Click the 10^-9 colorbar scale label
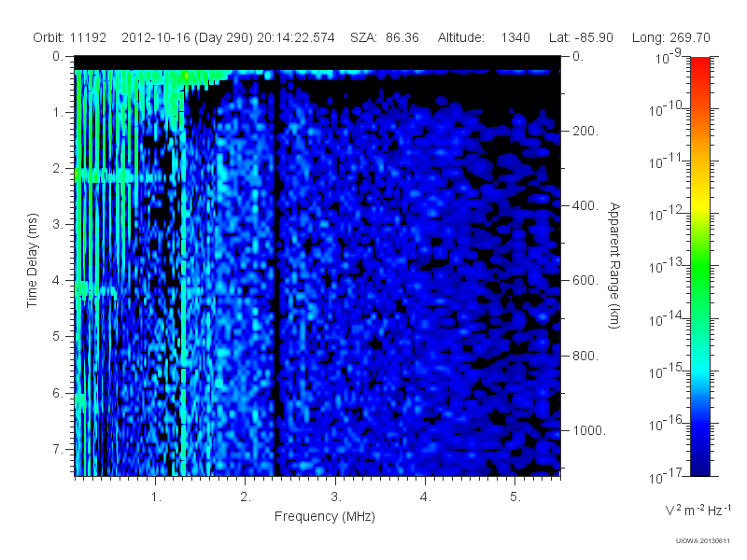Image resolution: width=747 pixels, height=560 pixels. click(x=668, y=57)
